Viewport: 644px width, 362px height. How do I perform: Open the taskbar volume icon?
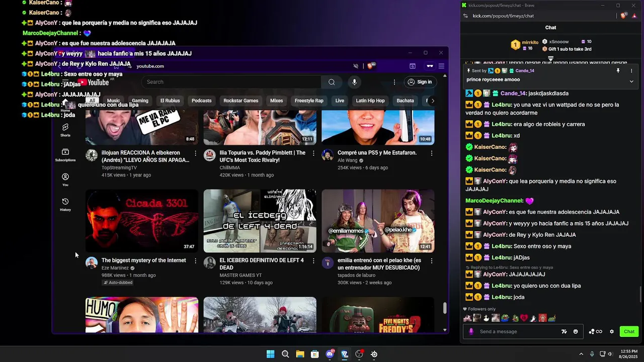click(610, 354)
